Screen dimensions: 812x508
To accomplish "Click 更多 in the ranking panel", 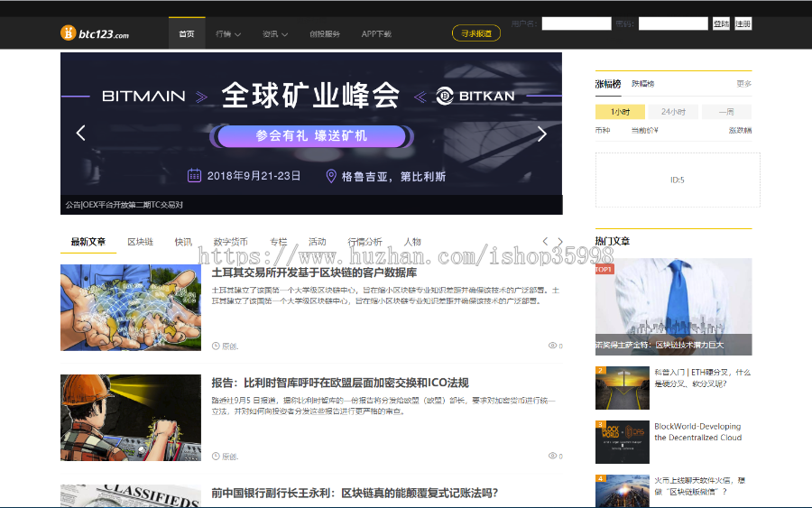I will pyautogui.click(x=743, y=83).
